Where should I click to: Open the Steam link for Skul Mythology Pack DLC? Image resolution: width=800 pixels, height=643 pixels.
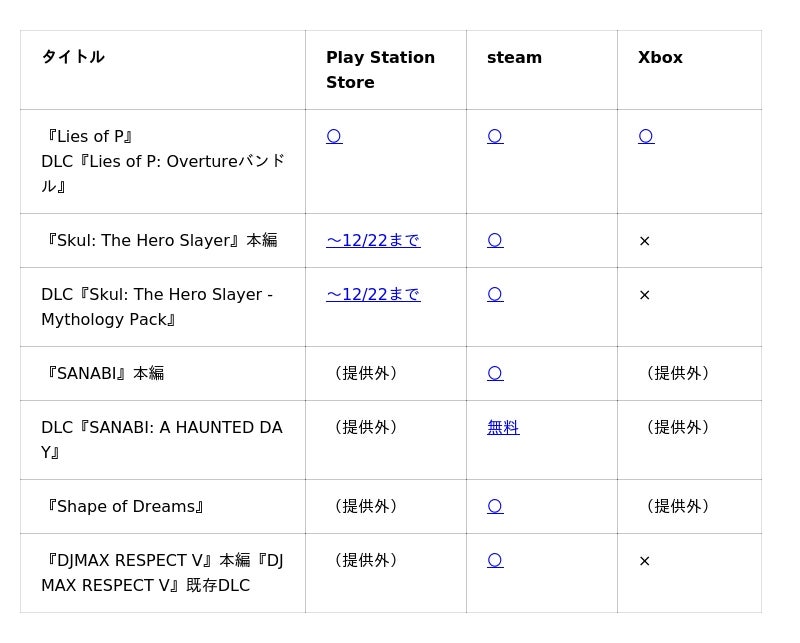click(495, 294)
